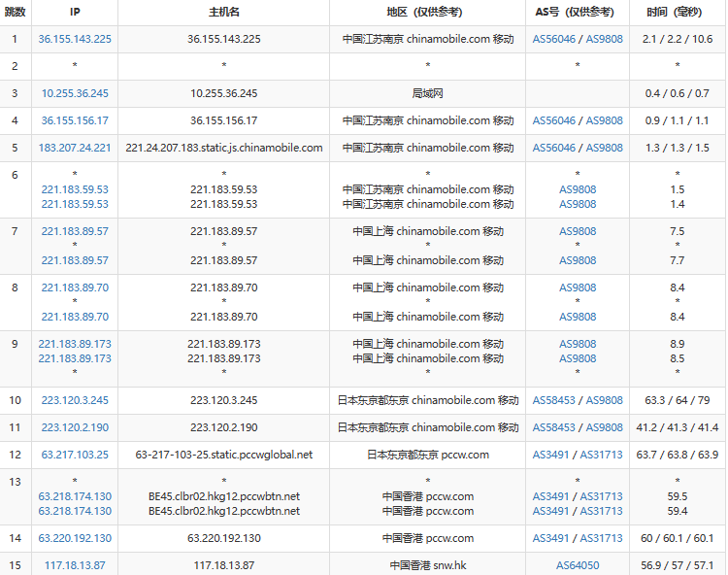Select the time value 60 / 60.1 / 60.1
The image size is (728, 575).
[678, 538]
